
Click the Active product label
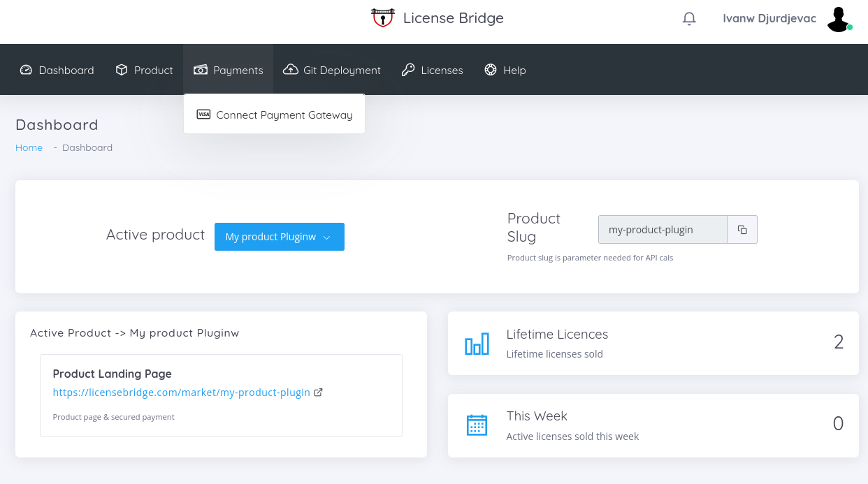tap(155, 235)
